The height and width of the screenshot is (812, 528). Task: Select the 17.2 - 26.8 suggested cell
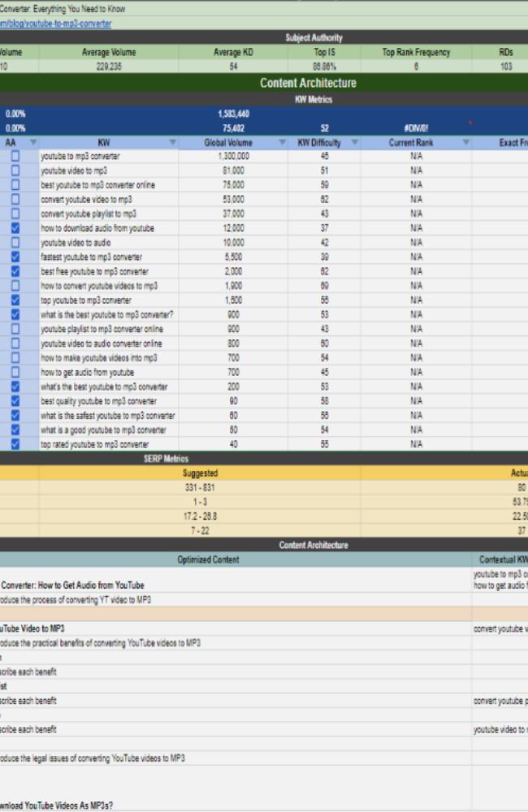(x=200, y=516)
